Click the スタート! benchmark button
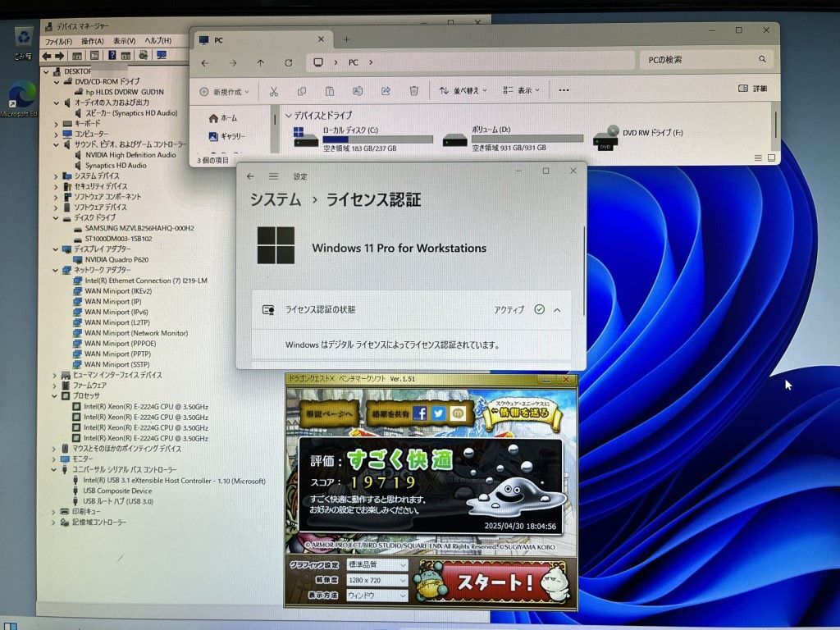 (493, 582)
